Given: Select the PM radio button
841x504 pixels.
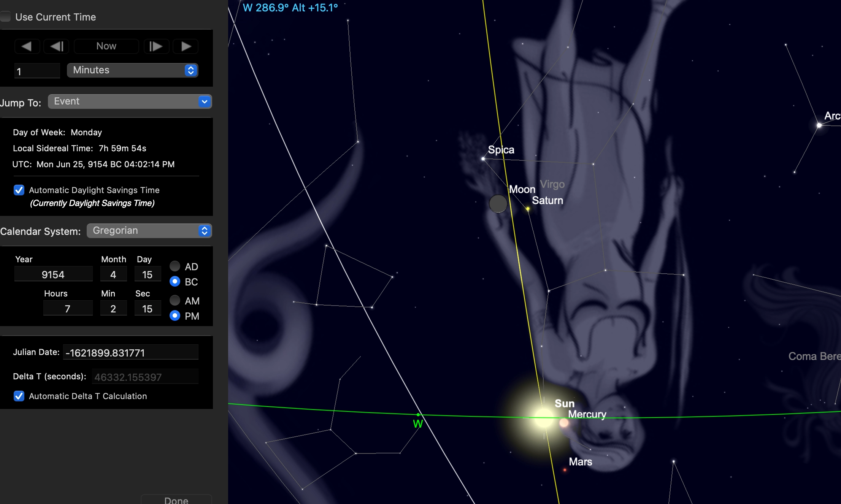Looking at the screenshot, I should click(175, 315).
